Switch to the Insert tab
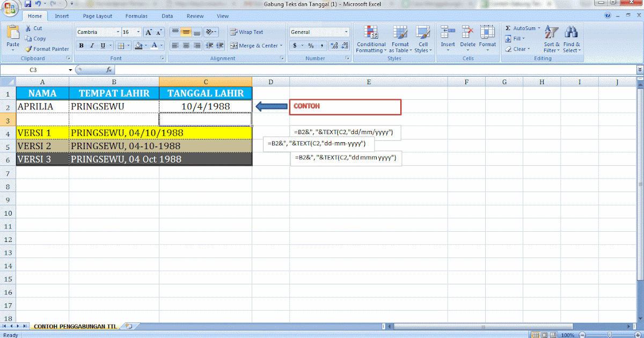Image resolution: width=644 pixels, height=338 pixels. pyautogui.click(x=62, y=16)
